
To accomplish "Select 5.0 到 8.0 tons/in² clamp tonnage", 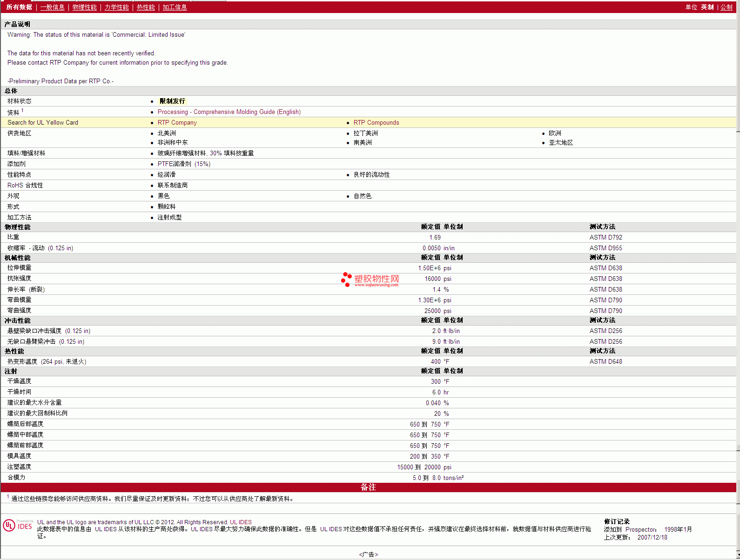I will (438, 478).
